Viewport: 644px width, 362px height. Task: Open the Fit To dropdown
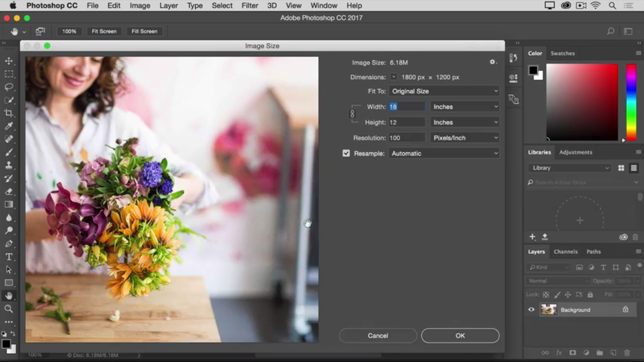(444, 91)
